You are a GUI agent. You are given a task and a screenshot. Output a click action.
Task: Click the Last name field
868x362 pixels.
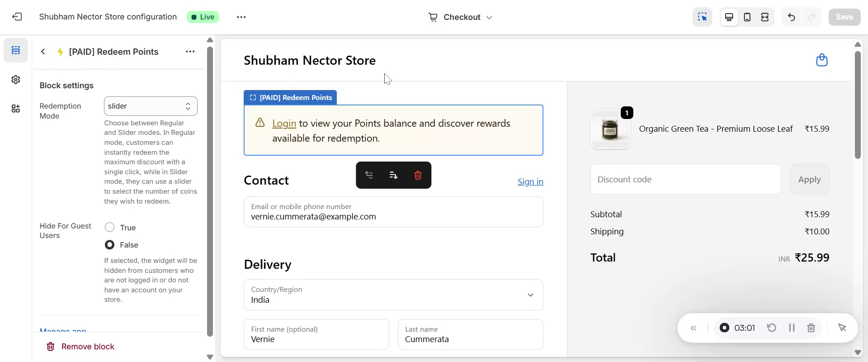pos(471,334)
